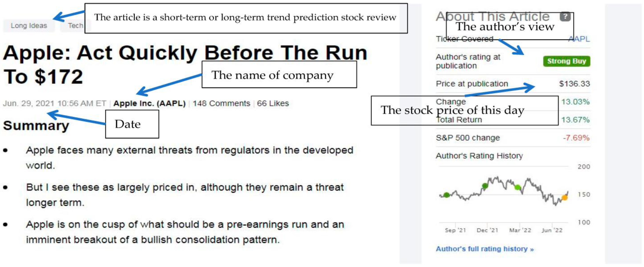Click the Strong Buy rating badge

tap(566, 61)
